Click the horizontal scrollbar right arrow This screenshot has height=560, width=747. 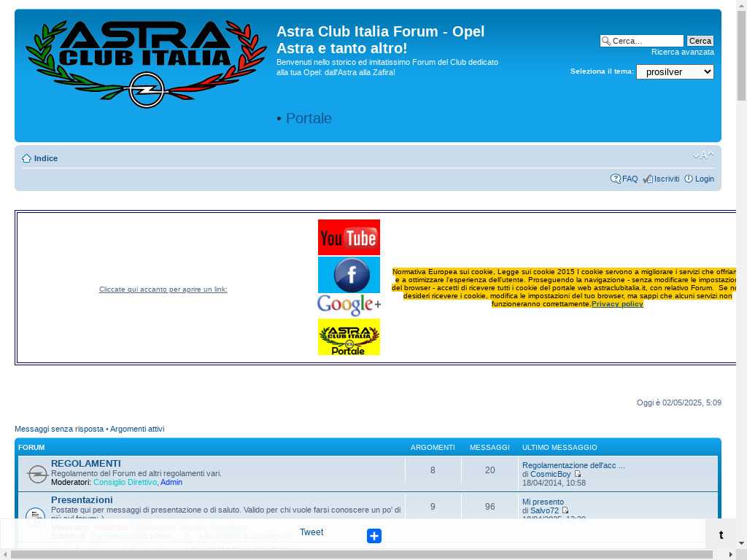[x=731, y=555]
